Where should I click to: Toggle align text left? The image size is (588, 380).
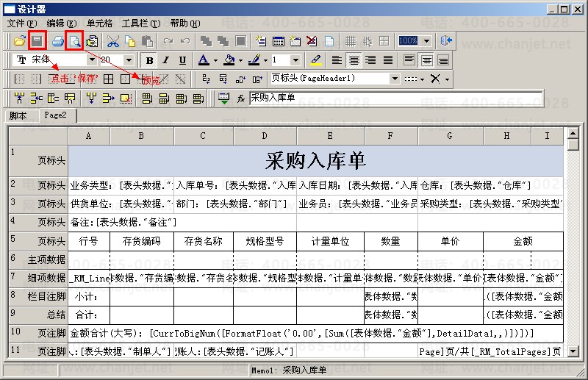tap(337, 60)
